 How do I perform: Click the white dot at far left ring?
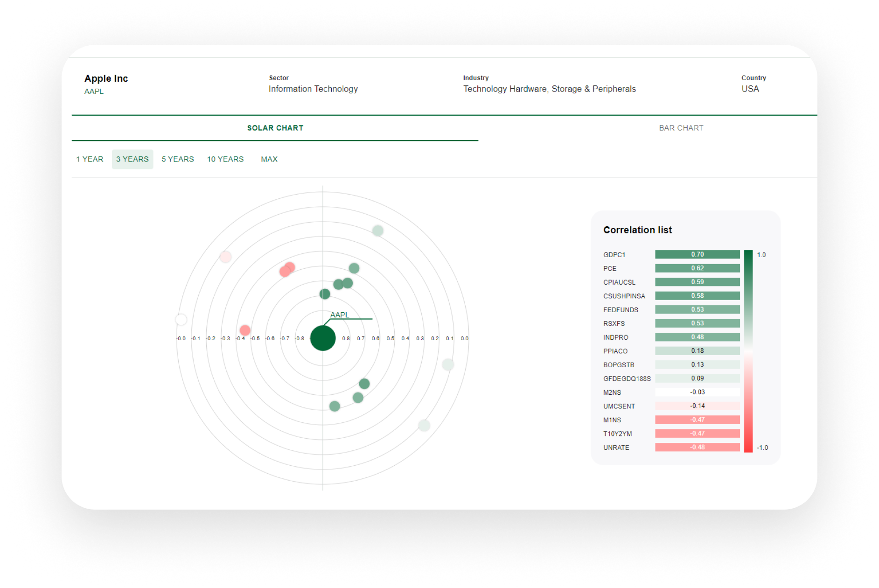coord(181,320)
